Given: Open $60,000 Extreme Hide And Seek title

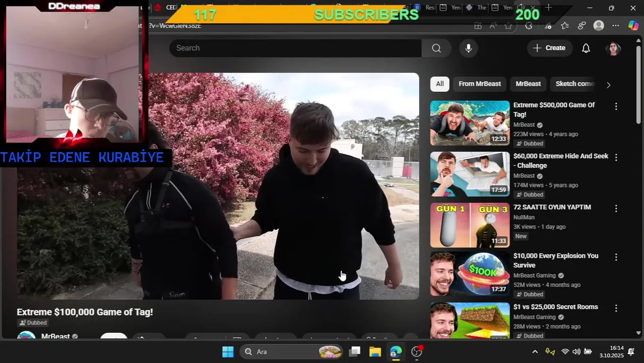Looking at the screenshot, I should click(x=561, y=161).
